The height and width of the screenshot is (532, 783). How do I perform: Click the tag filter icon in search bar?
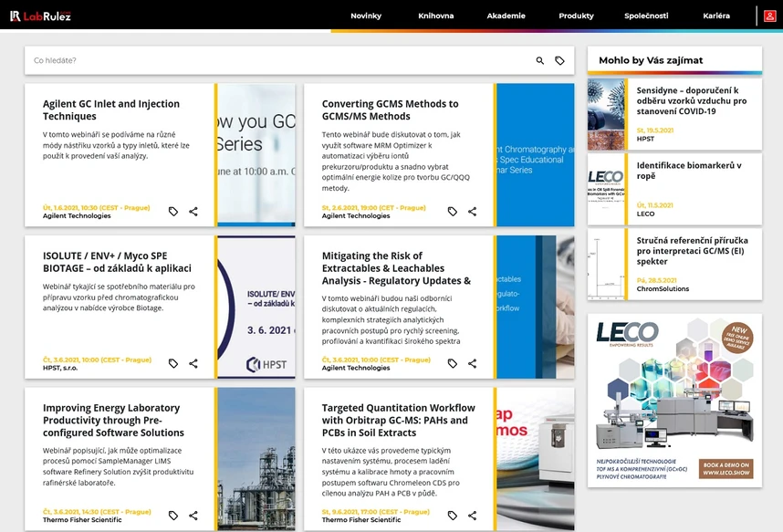click(559, 60)
